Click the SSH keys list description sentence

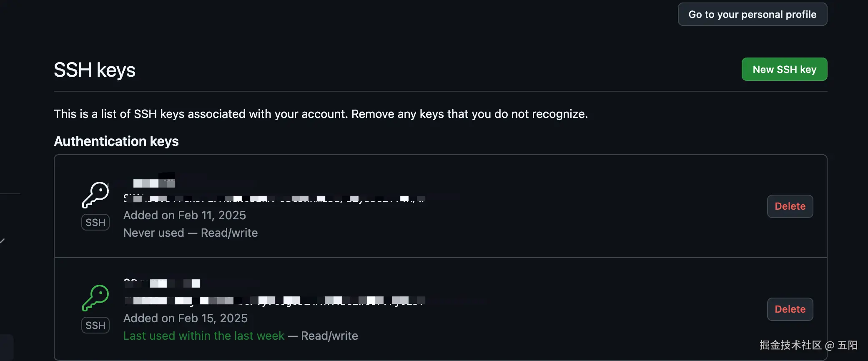point(321,114)
